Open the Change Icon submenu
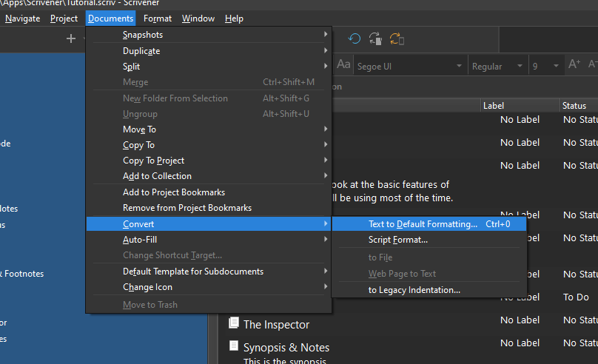 click(209, 287)
